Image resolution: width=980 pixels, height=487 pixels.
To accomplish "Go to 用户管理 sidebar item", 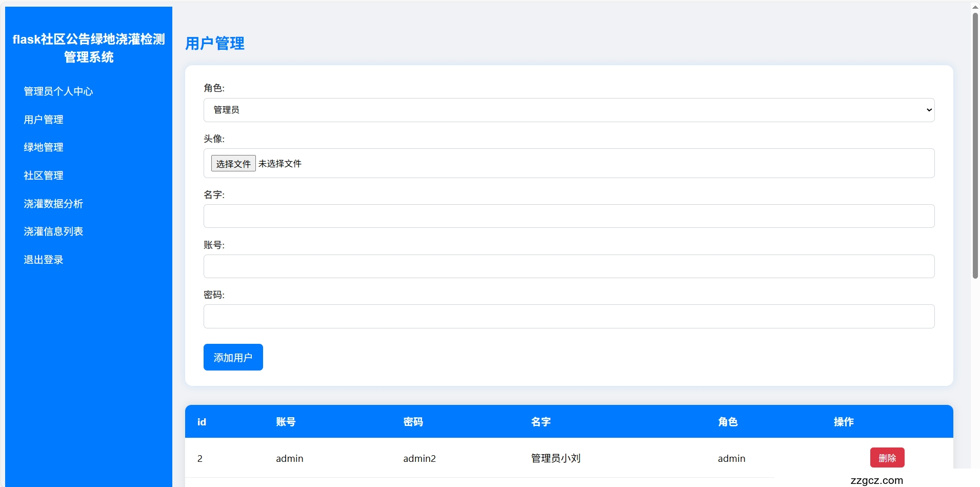I will click(x=44, y=120).
